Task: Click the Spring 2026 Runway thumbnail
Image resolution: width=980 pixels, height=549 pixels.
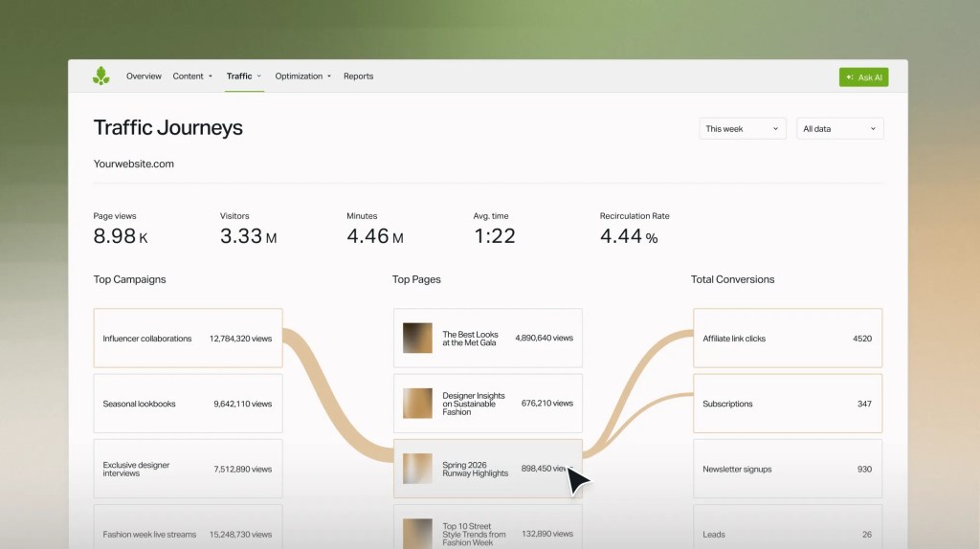Action: (x=417, y=469)
